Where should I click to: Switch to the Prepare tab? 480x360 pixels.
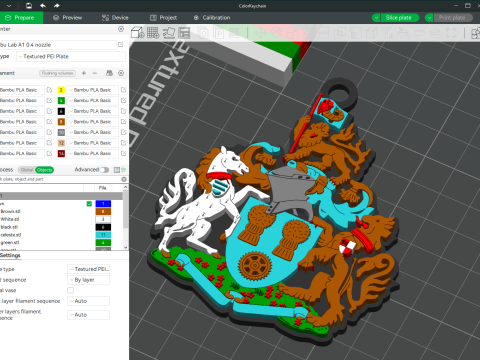point(21,18)
